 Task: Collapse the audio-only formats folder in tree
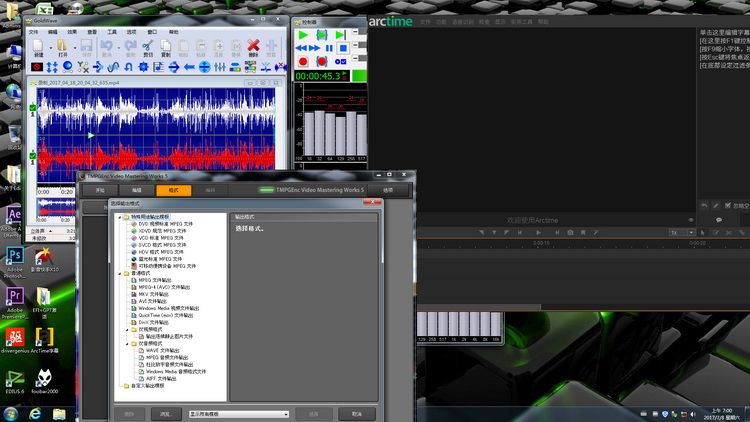point(128,344)
